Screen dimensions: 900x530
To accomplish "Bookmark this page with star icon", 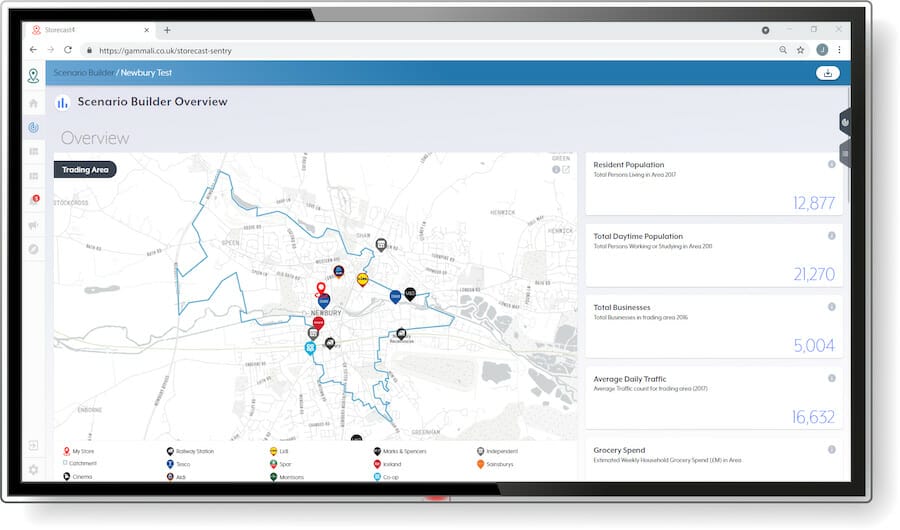I will (x=800, y=50).
